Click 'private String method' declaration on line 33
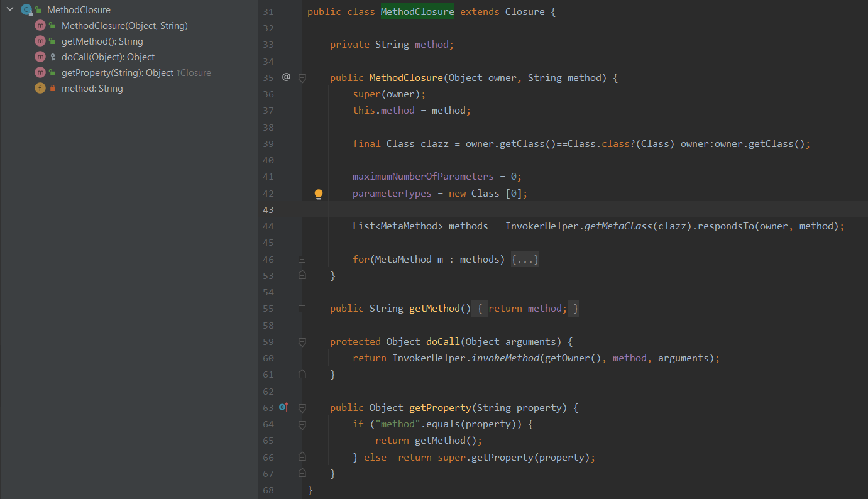Screen dimensions: 868x499 (x=392, y=45)
